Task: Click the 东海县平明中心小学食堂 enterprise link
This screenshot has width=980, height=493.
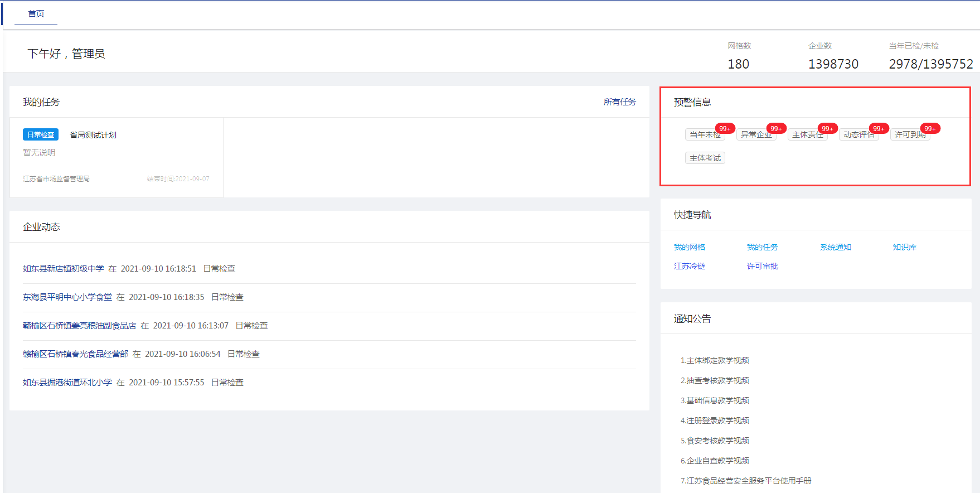Action: pos(67,297)
